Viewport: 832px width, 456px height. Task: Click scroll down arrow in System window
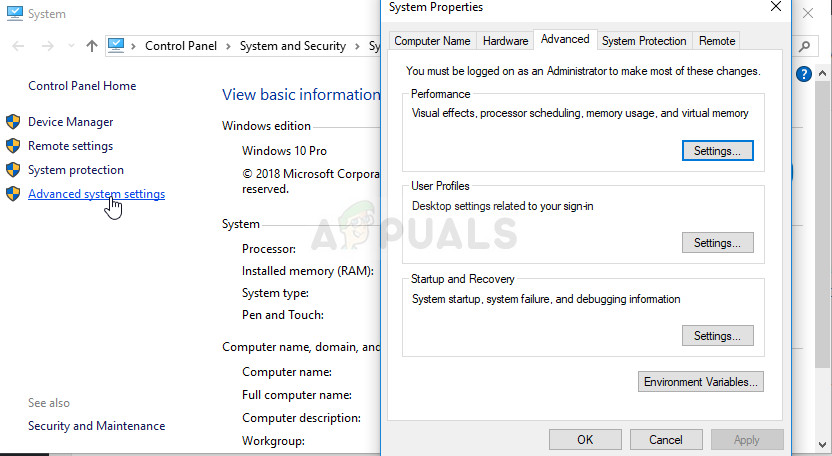click(822, 445)
